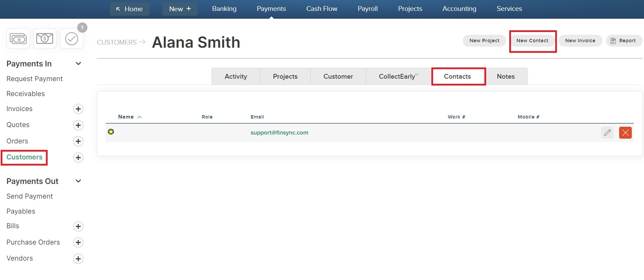Sort contacts by Name column
The width and height of the screenshot is (644, 280).
[130, 117]
